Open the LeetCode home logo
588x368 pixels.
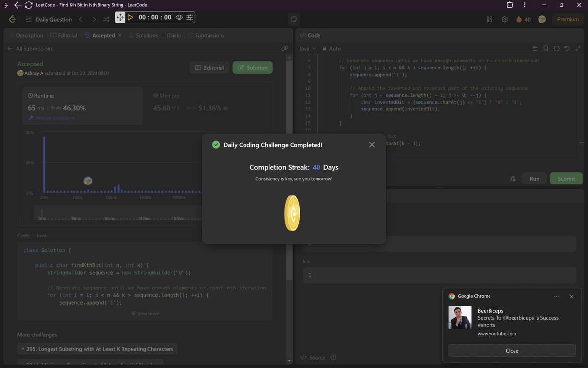(13, 19)
